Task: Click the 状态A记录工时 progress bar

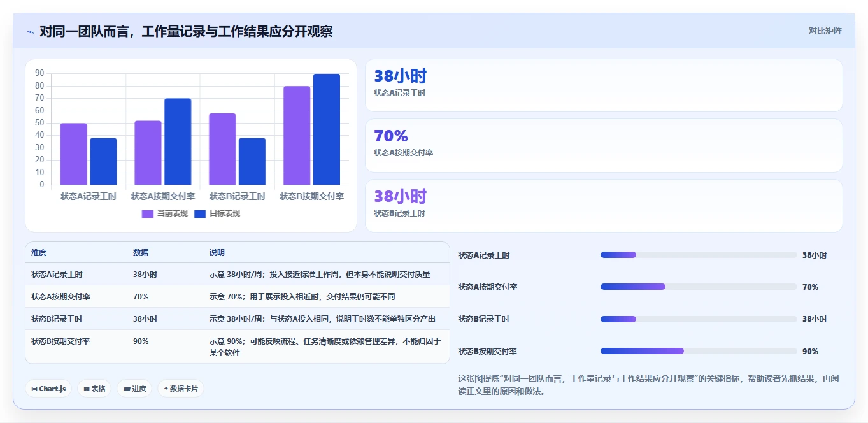Action: coord(699,255)
